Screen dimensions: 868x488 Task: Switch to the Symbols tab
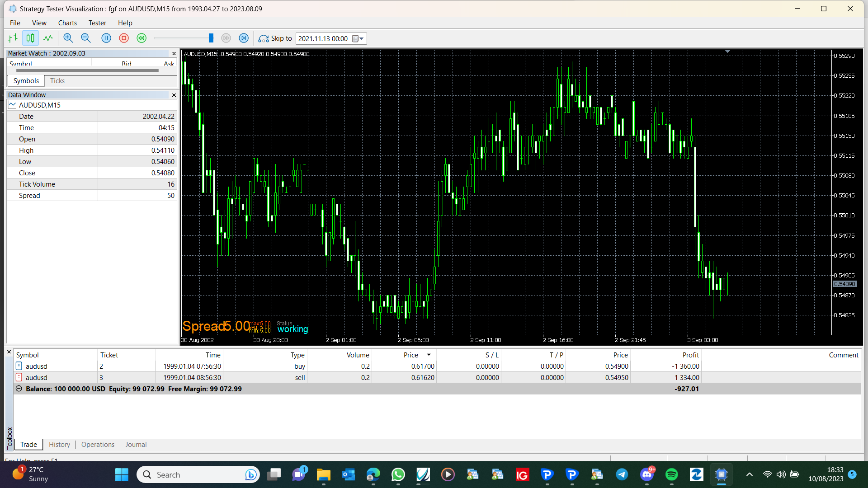(26, 81)
